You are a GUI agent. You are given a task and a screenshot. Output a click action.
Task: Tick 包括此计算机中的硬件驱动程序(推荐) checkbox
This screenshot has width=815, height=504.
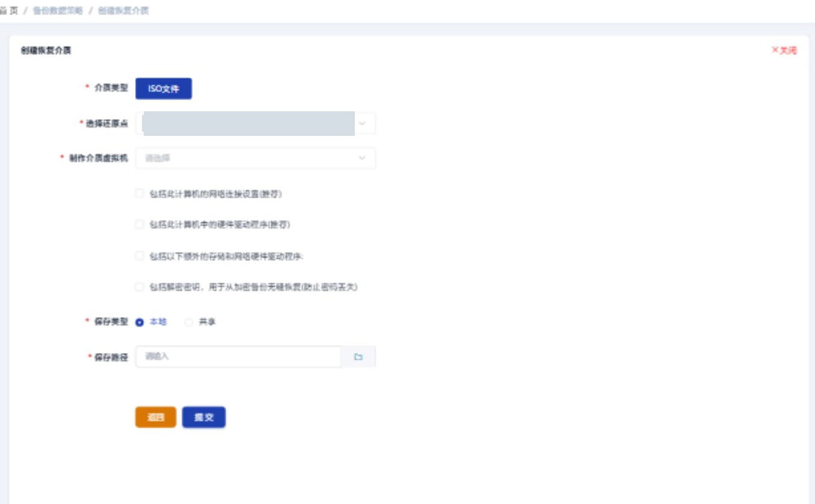(140, 224)
